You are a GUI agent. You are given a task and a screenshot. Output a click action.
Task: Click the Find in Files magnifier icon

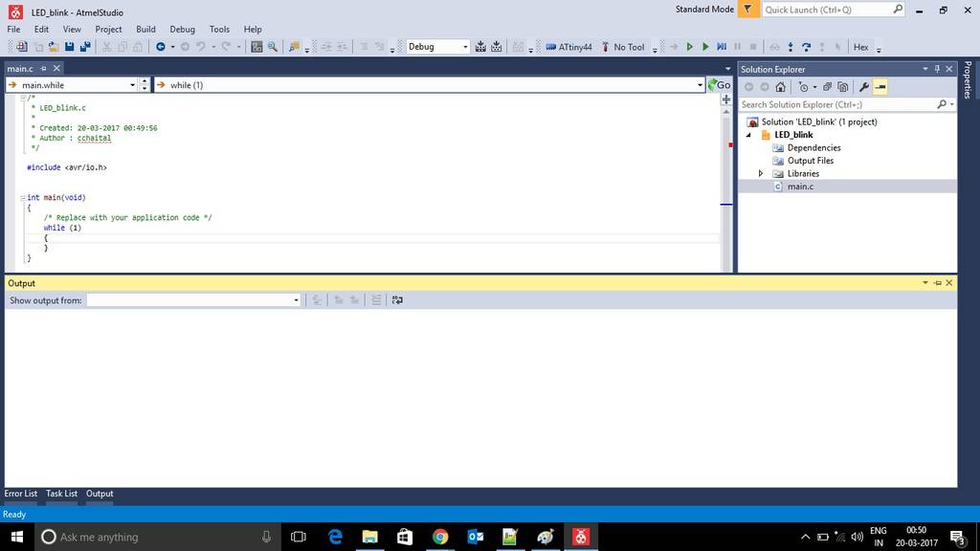pyautogui.click(x=273, y=47)
